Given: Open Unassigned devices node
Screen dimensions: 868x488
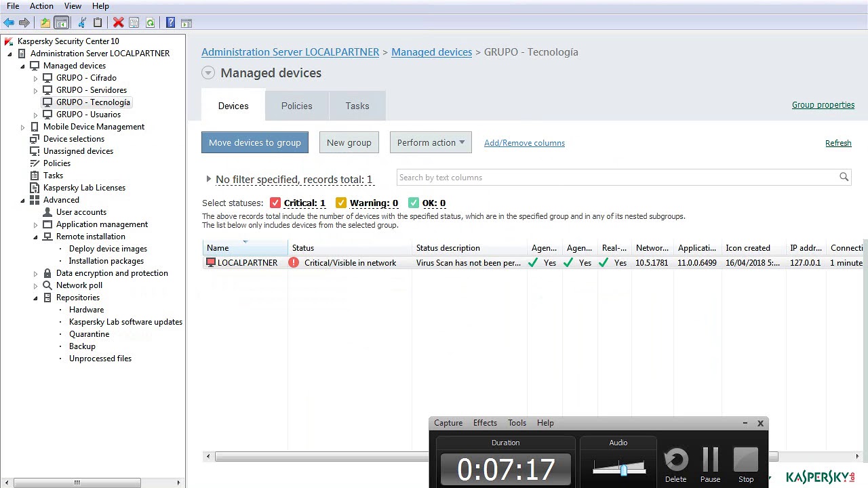Looking at the screenshot, I should click(78, 151).
